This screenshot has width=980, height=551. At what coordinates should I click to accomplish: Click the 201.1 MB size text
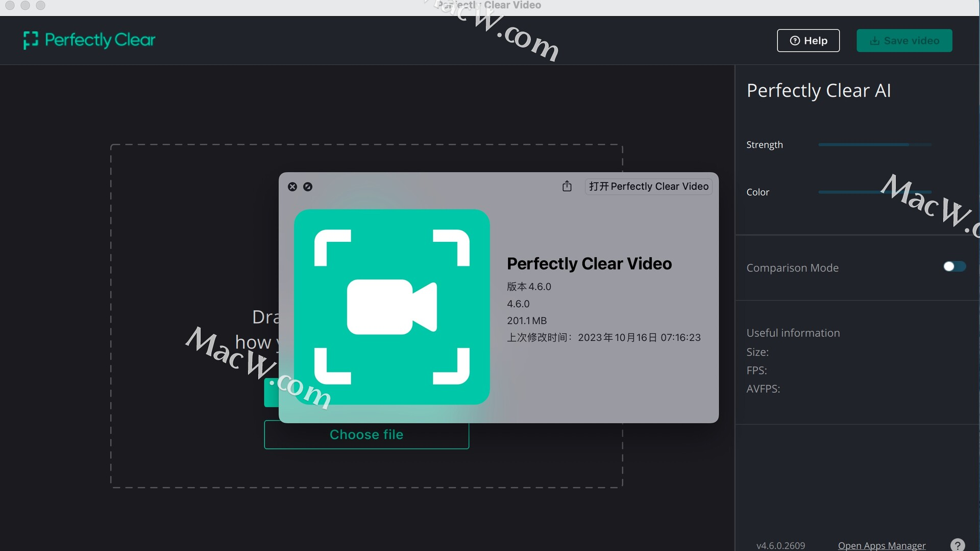pyautogui.click(x=527, y=321)
